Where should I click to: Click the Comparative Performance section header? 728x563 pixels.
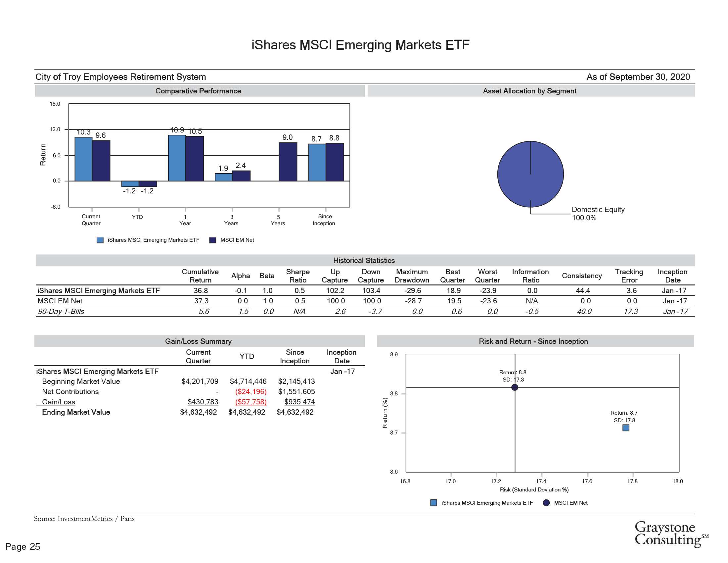coord(200,91)
